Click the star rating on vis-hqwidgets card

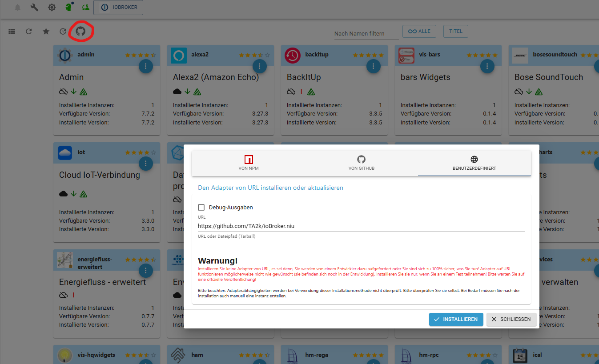pyautogui.click(x=141, y=355)
